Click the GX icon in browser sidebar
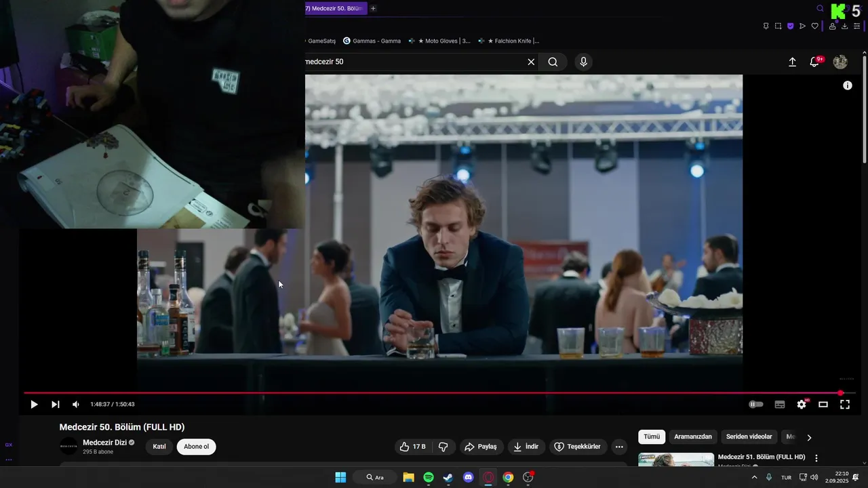868x488 pixels. click(9, 445)
